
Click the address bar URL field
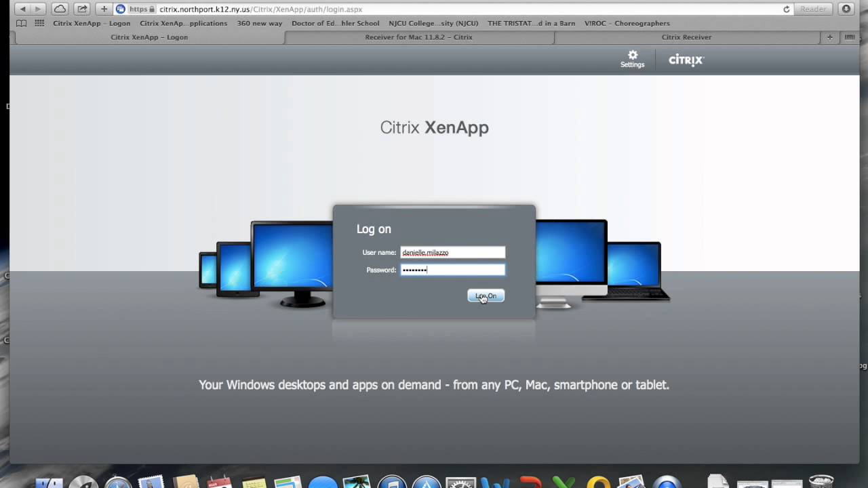tap(454, 9)
